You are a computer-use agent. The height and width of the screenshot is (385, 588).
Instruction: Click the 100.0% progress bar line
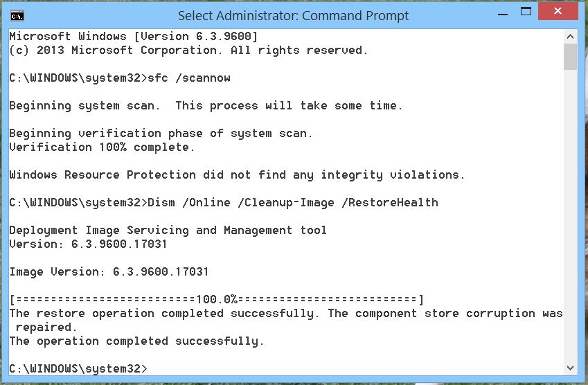click(x=216, y=300)
